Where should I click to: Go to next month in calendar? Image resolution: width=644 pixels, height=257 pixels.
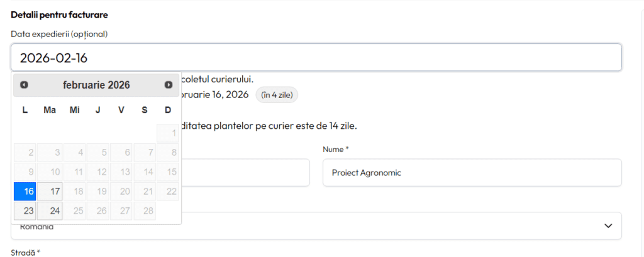pyautogui.click(x=169, y=85)
